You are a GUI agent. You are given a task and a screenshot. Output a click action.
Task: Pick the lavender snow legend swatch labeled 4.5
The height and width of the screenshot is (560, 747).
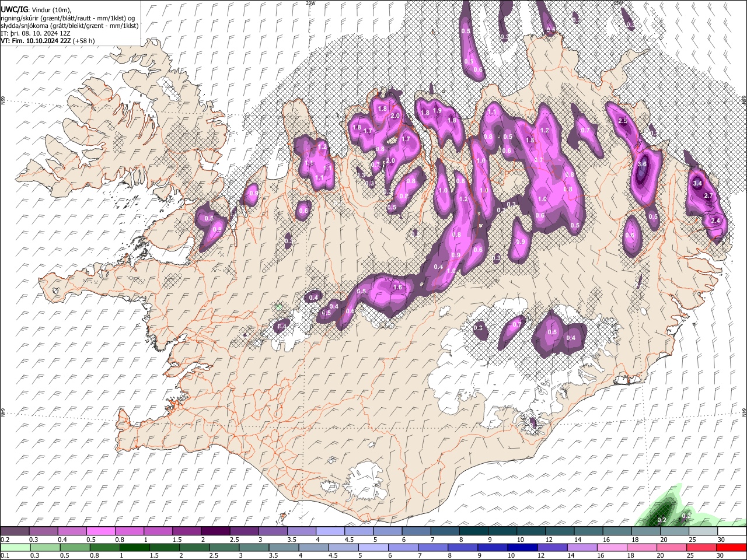358,531
